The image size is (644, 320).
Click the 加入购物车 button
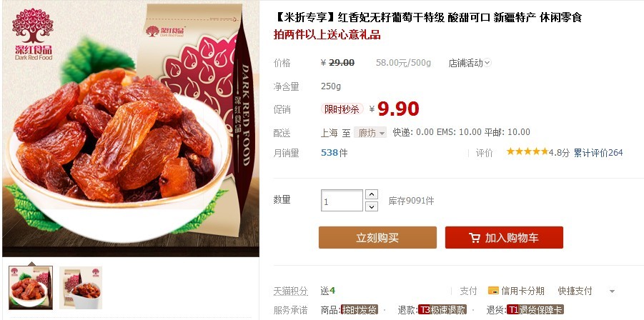pos(504,238)
